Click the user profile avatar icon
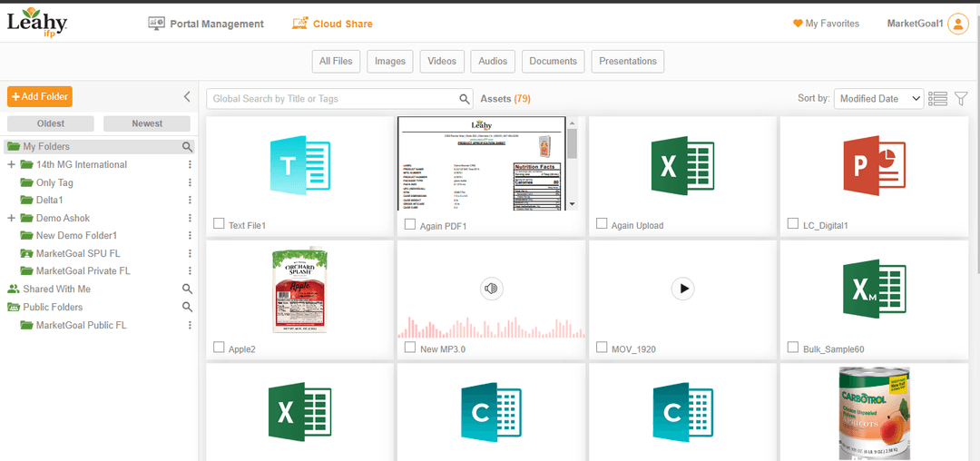Image resolution: width=980 pixels, height=461 pixels. tap(957, 25)
